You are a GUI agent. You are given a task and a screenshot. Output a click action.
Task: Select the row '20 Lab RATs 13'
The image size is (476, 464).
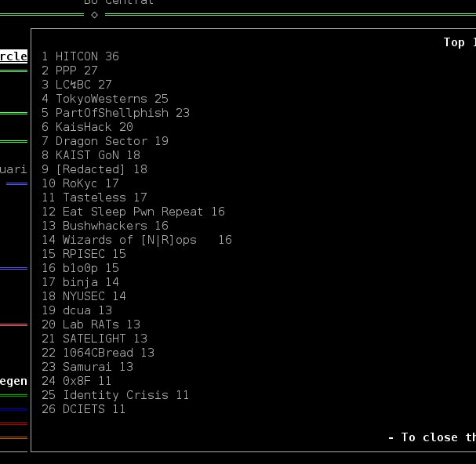pyautogui.click(x=91, y=324)
